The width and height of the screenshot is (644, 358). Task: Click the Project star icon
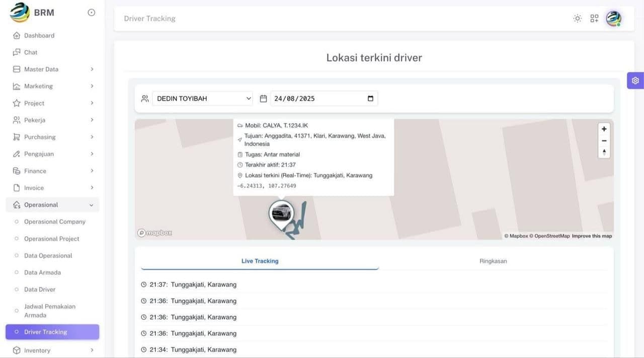coord(17,103)
